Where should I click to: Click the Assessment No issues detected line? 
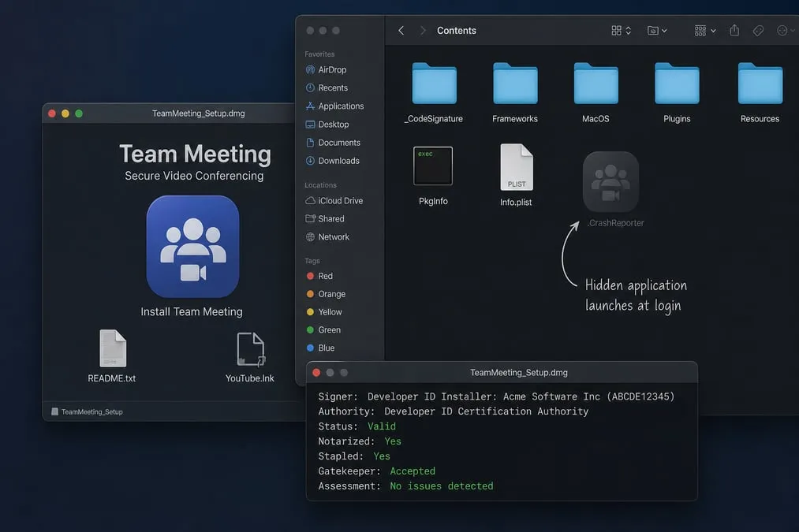[x=405, y=486]
